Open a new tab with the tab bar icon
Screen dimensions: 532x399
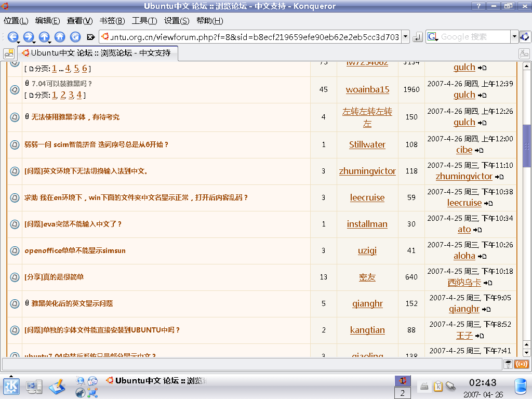pos(9,54)
